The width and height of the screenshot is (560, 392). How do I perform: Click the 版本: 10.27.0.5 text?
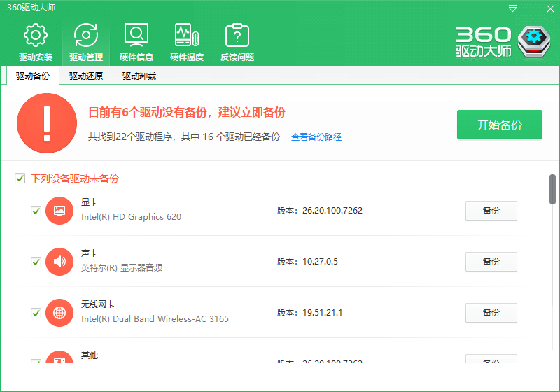coord(307,262)
